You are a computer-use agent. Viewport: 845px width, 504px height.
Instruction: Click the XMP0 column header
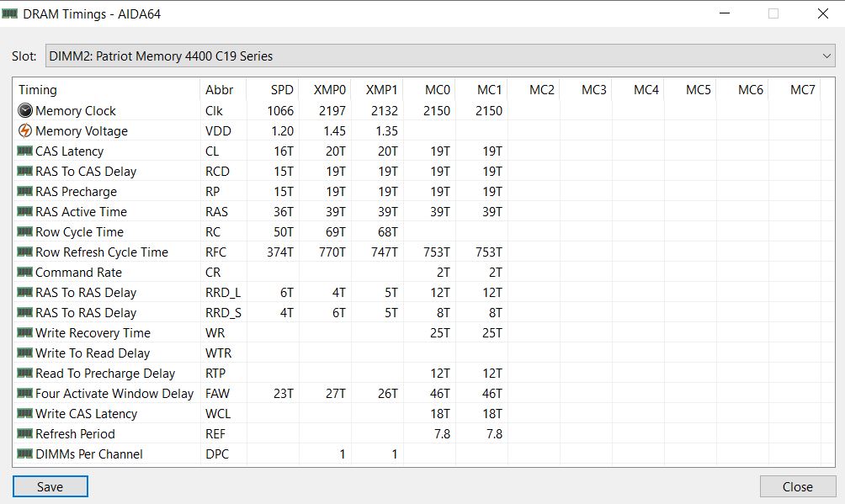coord(325,89)
